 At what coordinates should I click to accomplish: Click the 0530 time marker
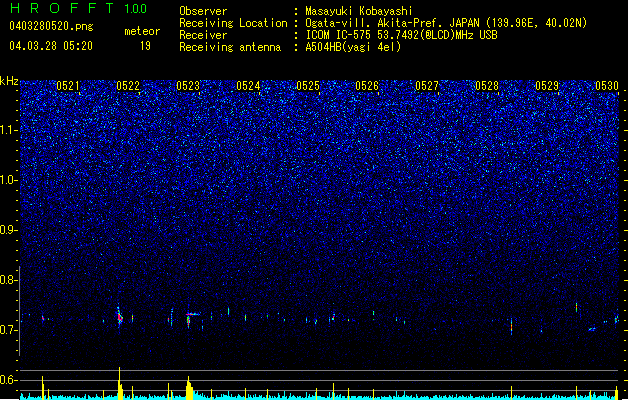(607, 85)
